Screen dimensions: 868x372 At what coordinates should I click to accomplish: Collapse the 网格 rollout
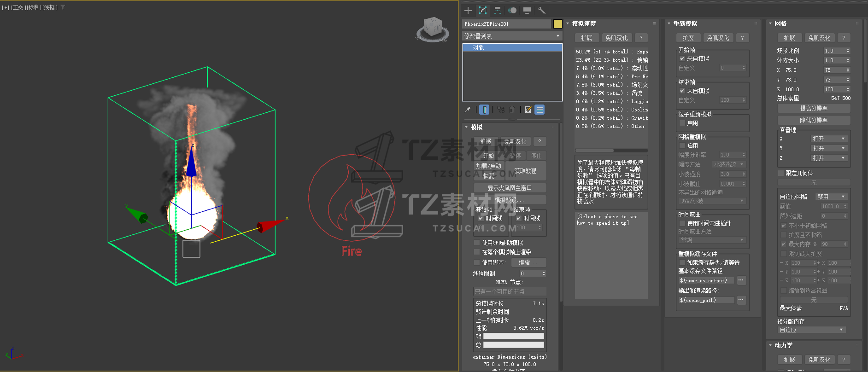tap(770, 23)
